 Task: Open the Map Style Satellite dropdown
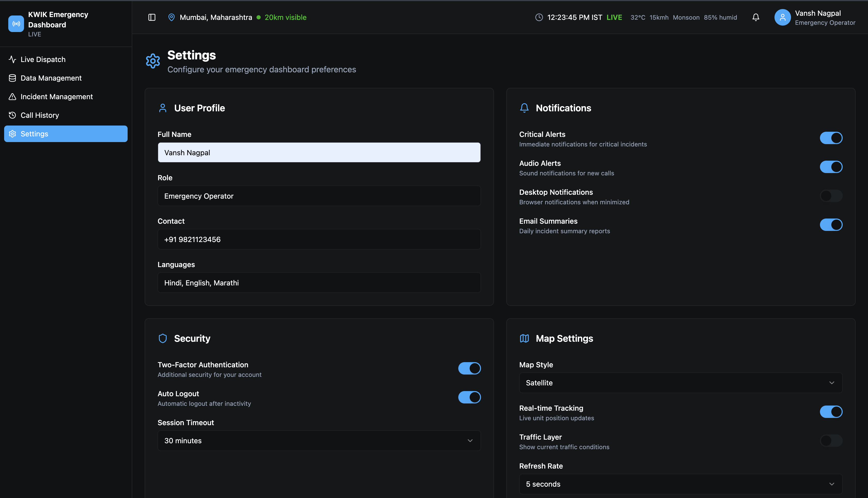681,383
